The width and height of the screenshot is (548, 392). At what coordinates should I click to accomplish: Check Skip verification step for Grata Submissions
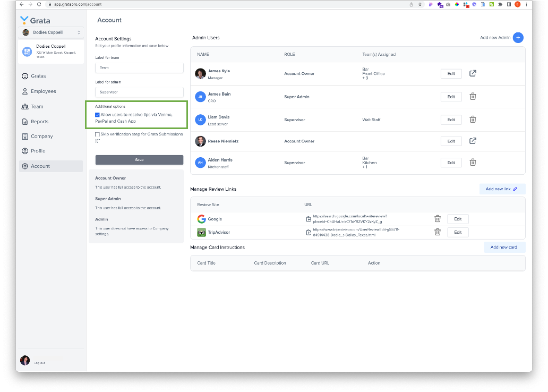97,134
